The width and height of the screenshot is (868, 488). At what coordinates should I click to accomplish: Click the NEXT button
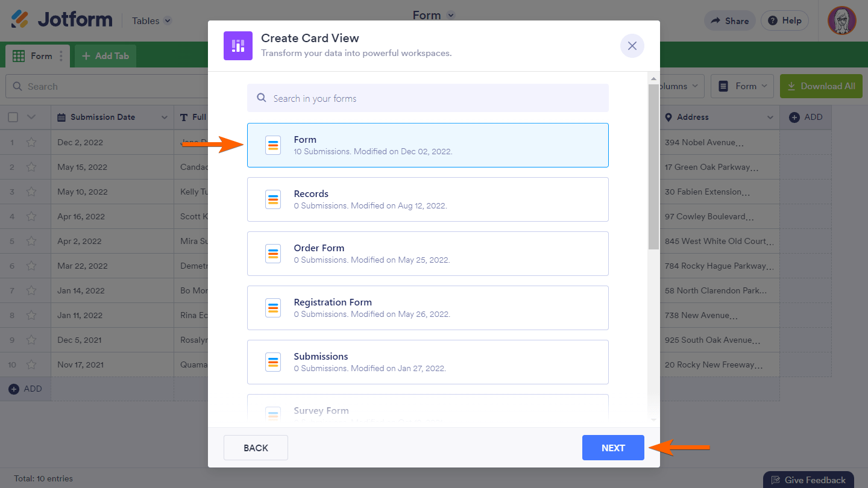[613, 448]
